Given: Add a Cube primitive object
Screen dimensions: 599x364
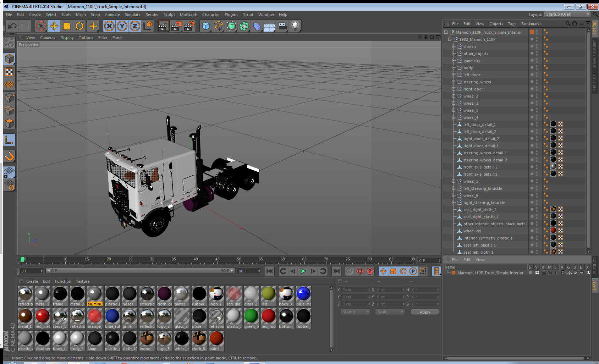Looking at the screenshot, I should [206, 26].
